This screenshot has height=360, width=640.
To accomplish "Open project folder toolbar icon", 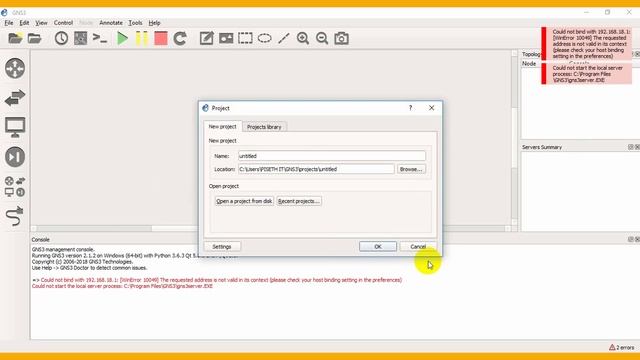I will point(35,38).
